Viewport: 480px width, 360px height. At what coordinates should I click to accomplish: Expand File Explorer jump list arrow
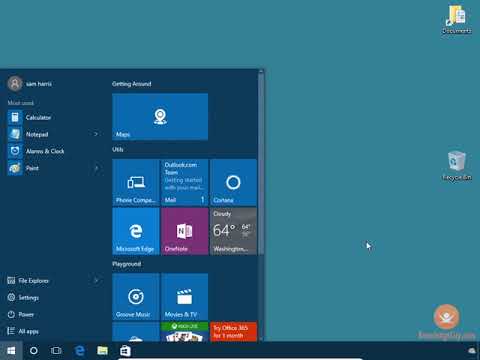[x=96, y=281]
